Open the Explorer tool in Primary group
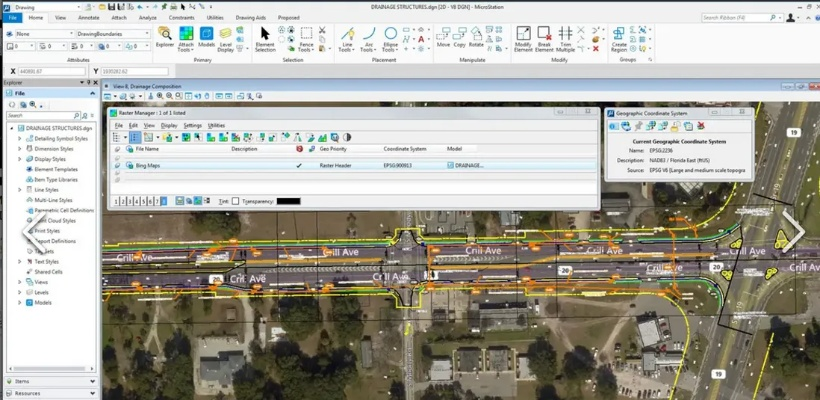 pyautogui.click(x=165, y=37)
